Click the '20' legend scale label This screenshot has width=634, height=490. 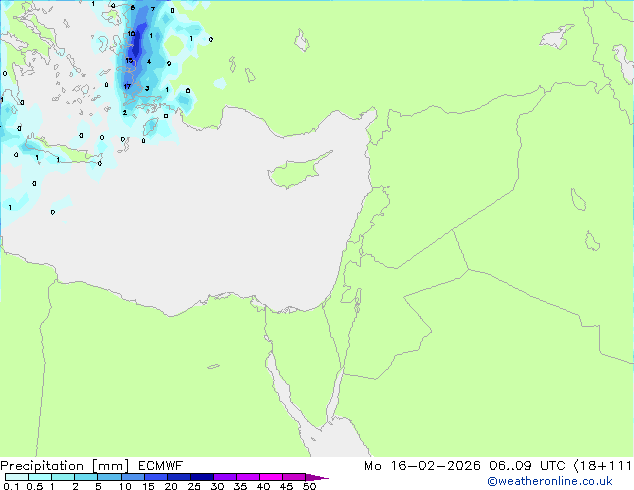(x=171, y=486)
